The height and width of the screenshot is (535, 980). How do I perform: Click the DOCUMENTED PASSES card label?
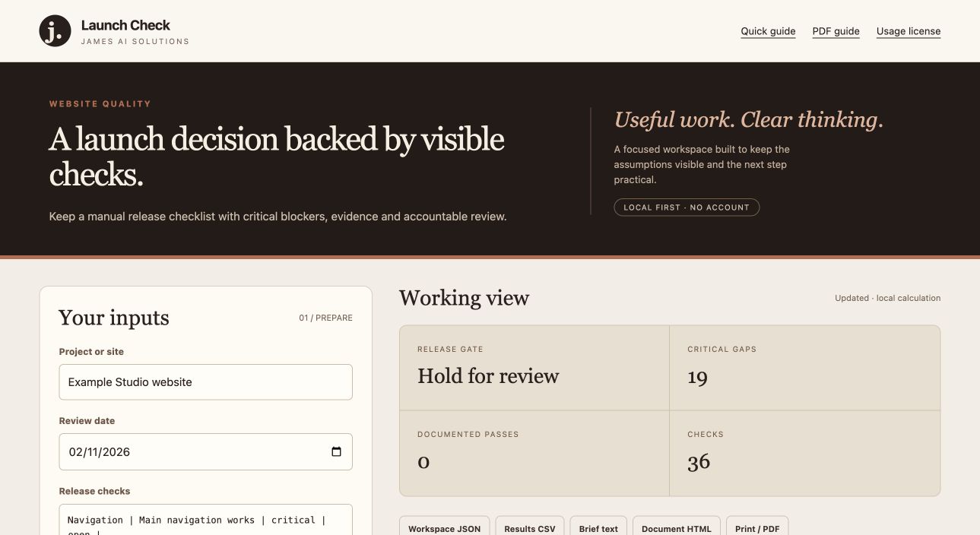click(468, 435)
